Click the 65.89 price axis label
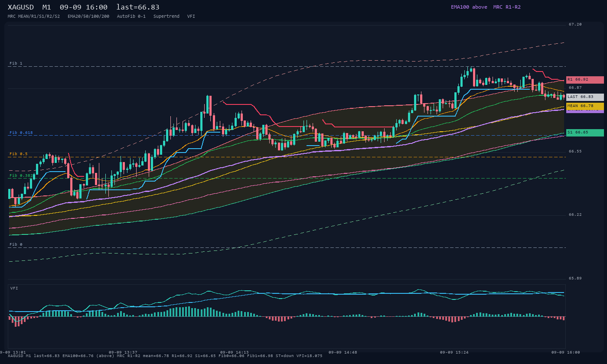The width and height of the screenshot is (607, 364). tap(575, 278)
